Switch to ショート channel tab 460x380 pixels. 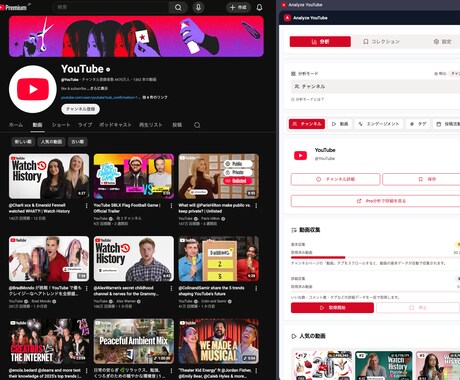pos(61,125)
